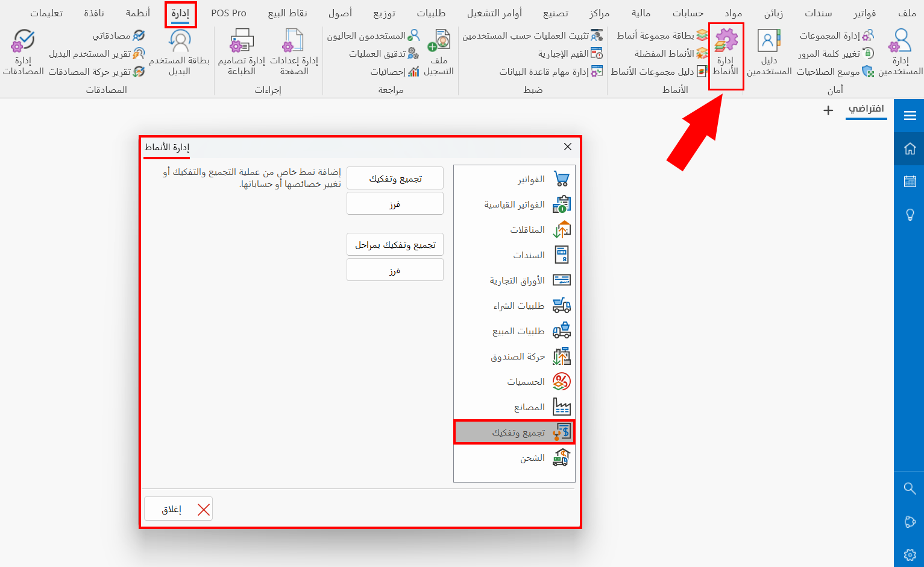Open إدارة تصاميم الطباعة icon
This screenshot has width=924, height=567.
click(x=242, y=53)
